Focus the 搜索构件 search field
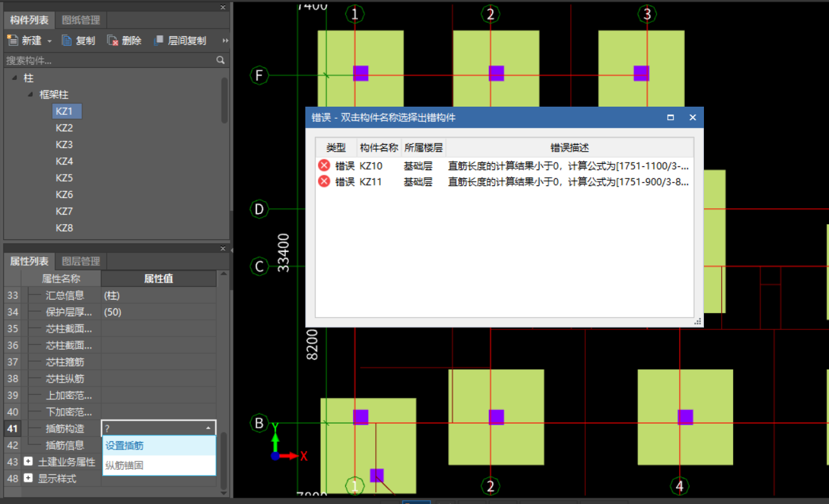 tap(109, 60)
